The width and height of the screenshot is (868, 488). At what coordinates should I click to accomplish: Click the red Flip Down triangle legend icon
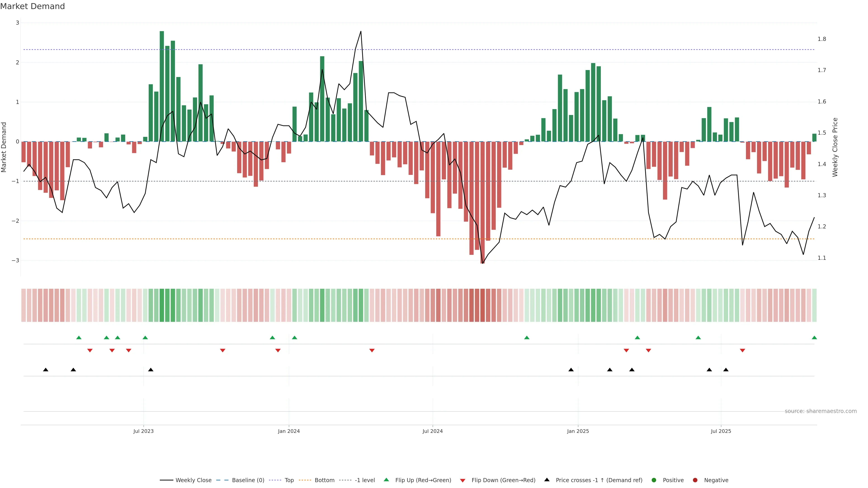coord(463,480)
